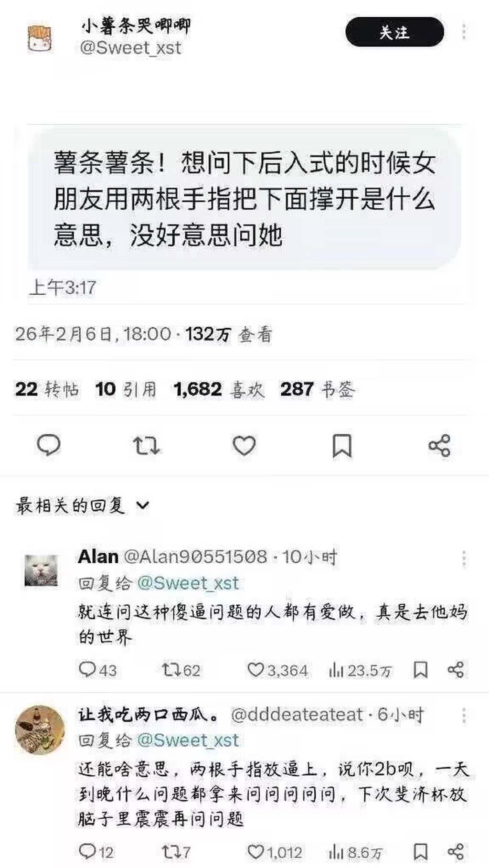The width and height of the screenshot is (489, 868).
Task: View the 22 转帖 reposts list
Action: (47, 389)
